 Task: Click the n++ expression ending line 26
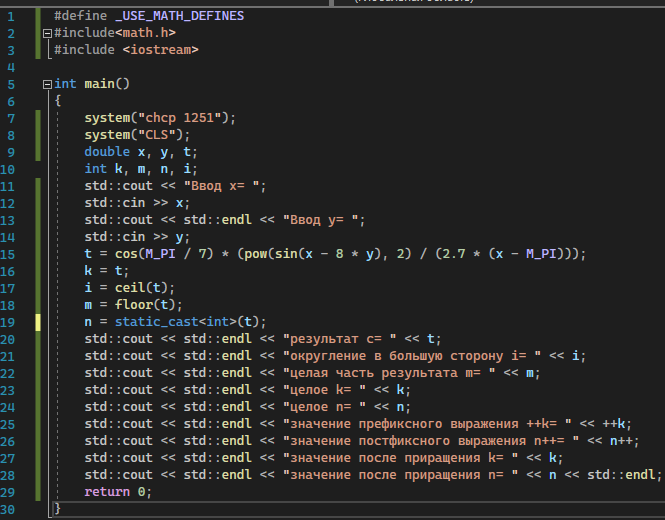(621, 441)
